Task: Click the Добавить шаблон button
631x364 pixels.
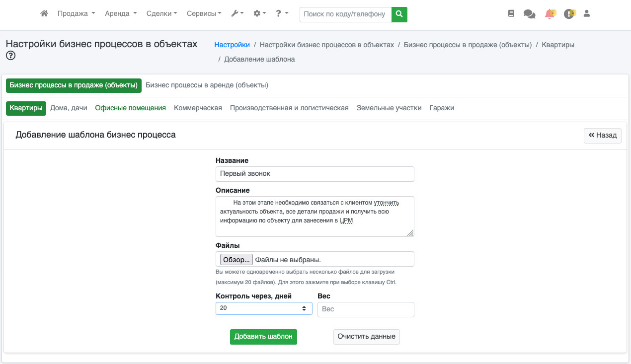Action: (x=263, y=336)
